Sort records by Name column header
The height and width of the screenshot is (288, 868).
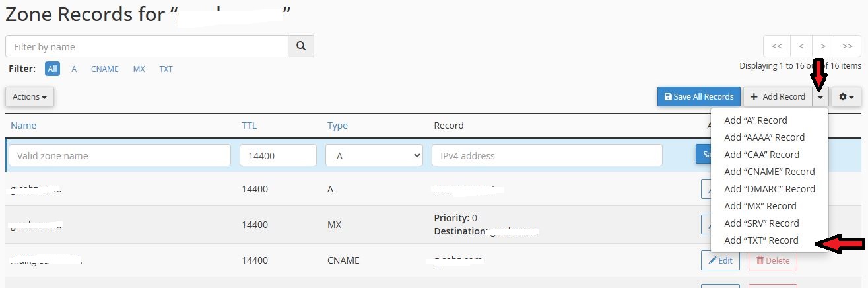pyautogui.click(x=24, y=126)
